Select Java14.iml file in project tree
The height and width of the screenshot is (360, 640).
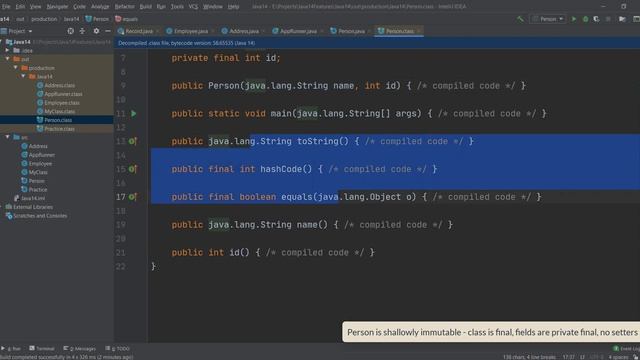[29, 198]
